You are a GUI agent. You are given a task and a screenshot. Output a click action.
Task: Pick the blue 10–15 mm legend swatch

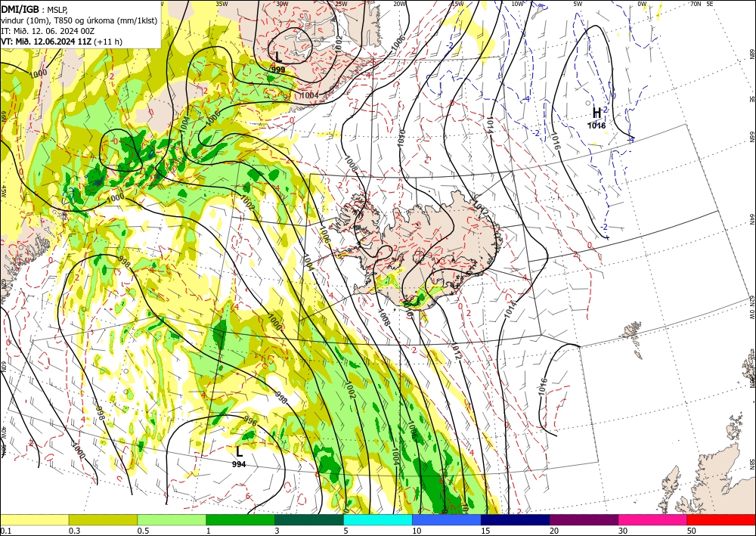click(x=447, y=519)
